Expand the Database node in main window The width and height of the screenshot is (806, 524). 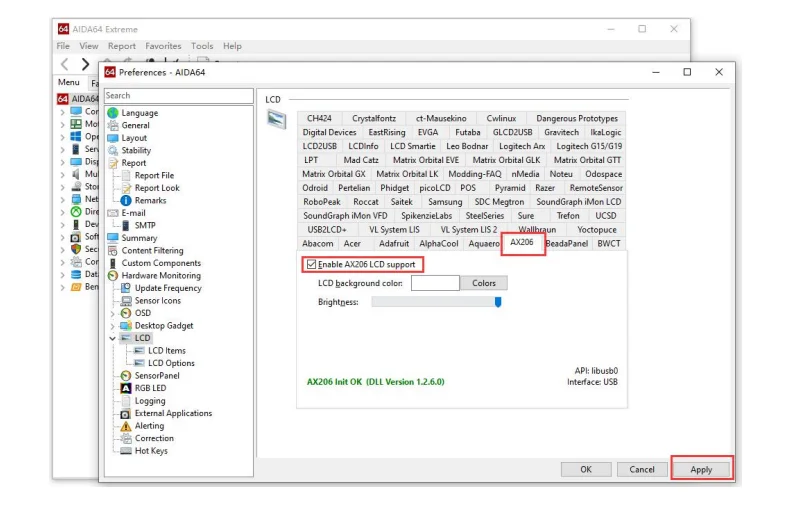62,275
